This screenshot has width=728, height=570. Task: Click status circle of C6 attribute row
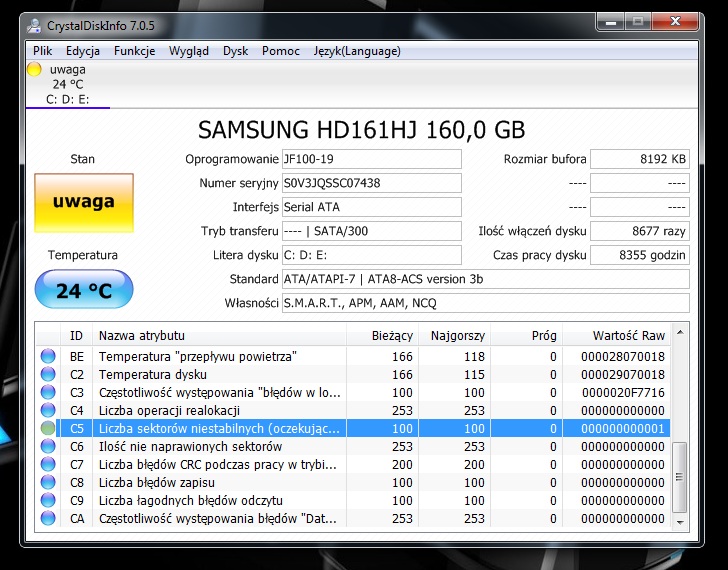(48, 447)
